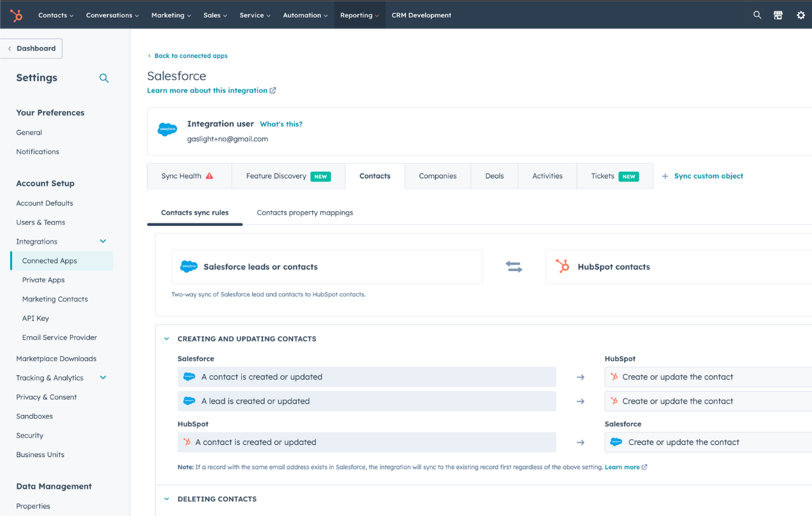This screenshot has width=812, height=516.
Task: Click the Back to connected apps link
Action: [188, 56]
